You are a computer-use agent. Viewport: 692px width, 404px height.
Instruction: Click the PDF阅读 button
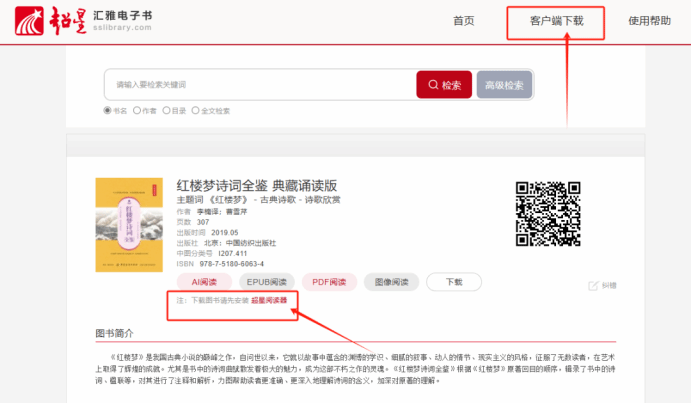(x=329, y=282)
